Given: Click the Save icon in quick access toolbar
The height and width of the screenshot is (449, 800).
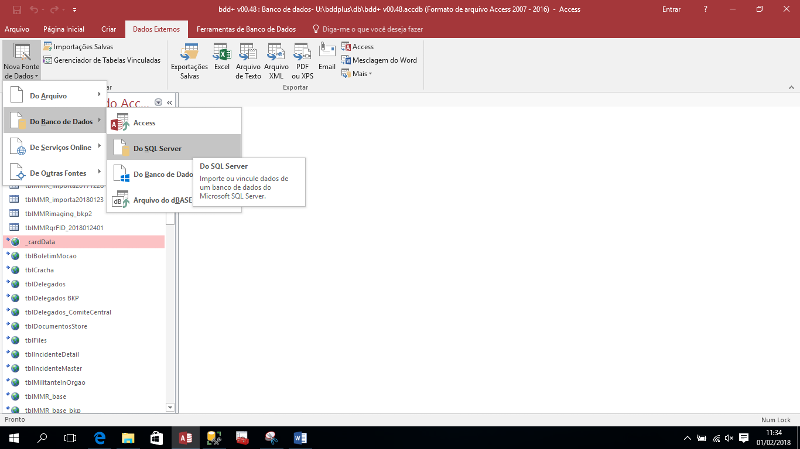Looking at the screenshot, I should click(17, 9).
